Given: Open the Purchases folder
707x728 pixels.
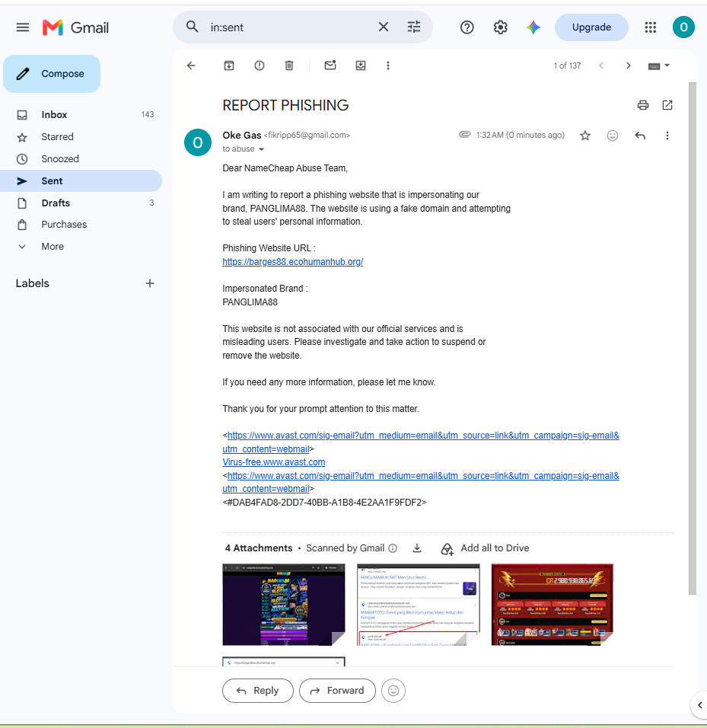Looking at the screenshot, I should point(81,225).
